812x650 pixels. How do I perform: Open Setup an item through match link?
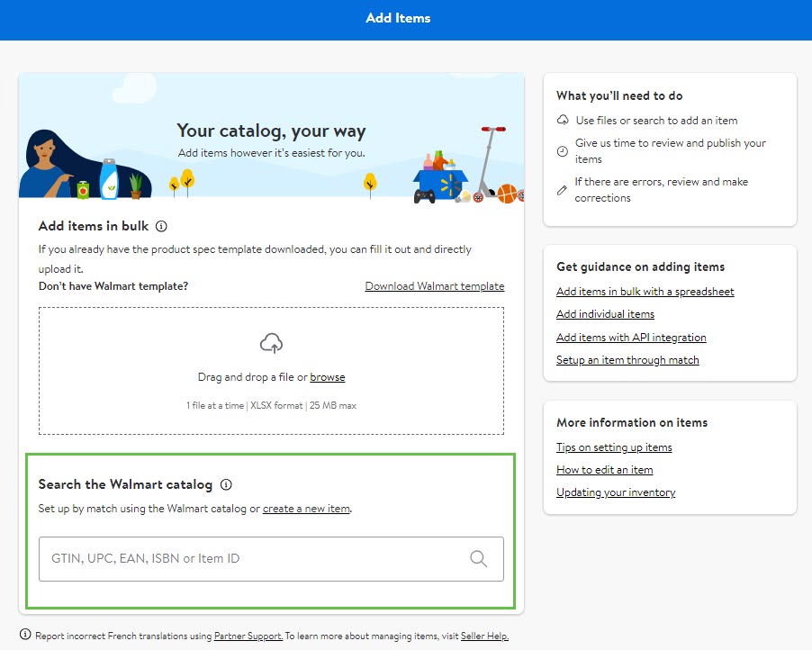click(627, 360)
